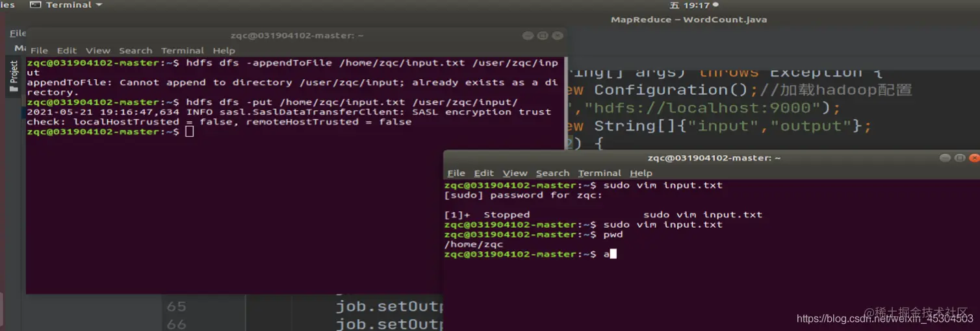
Task: Click the 'appendToFile: Cannot append to directory' message
Action: coord(292,87)
